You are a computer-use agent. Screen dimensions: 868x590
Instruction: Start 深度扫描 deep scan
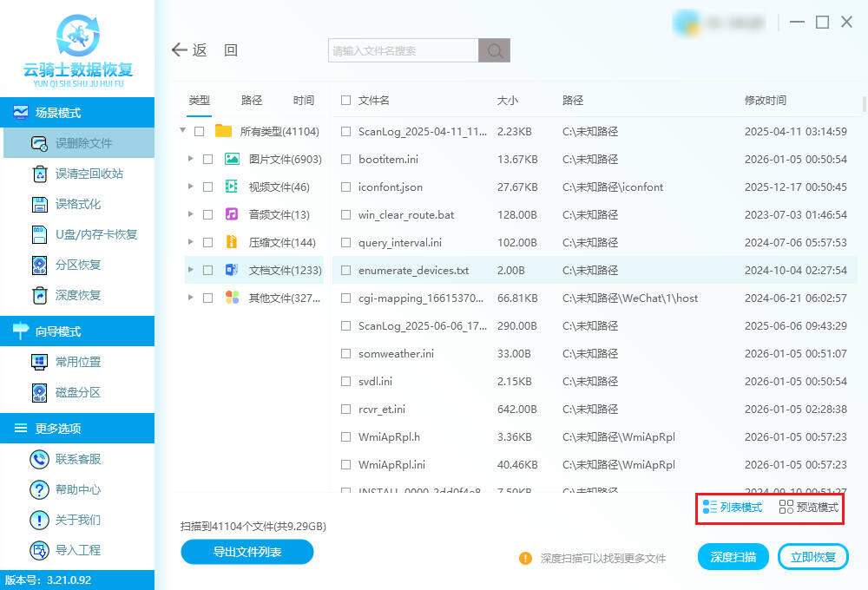(x=733, y=557)
